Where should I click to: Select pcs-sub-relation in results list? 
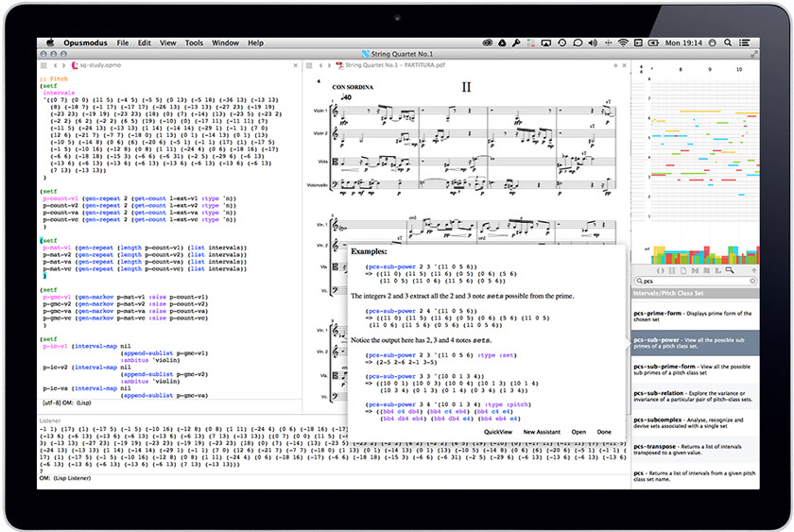[696, 396]
